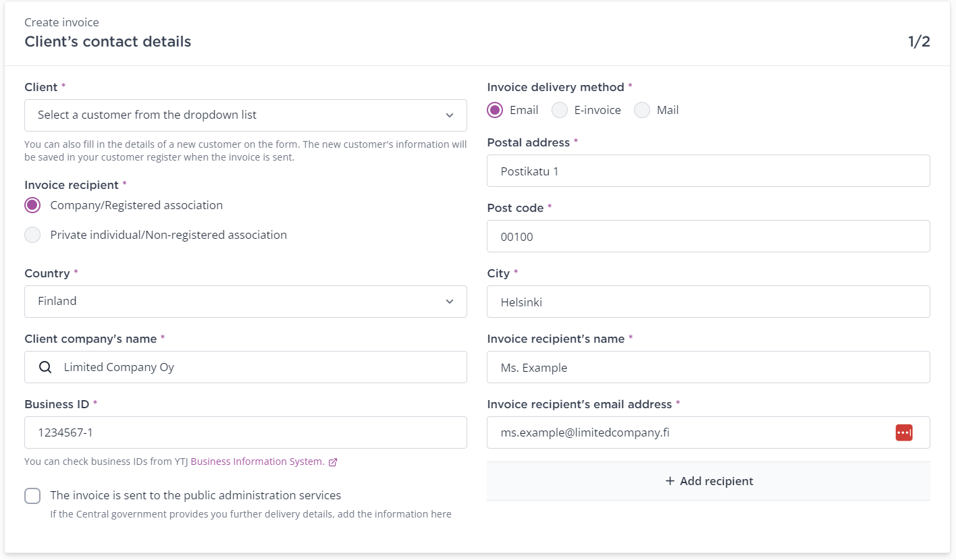The image size is (956, 560).
Task: Click the Invoice recipient label
Action: point(72,185)
